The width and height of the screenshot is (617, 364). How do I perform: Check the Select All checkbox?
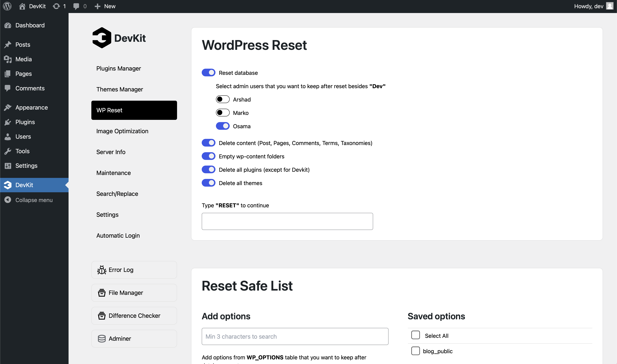point(416,335)
